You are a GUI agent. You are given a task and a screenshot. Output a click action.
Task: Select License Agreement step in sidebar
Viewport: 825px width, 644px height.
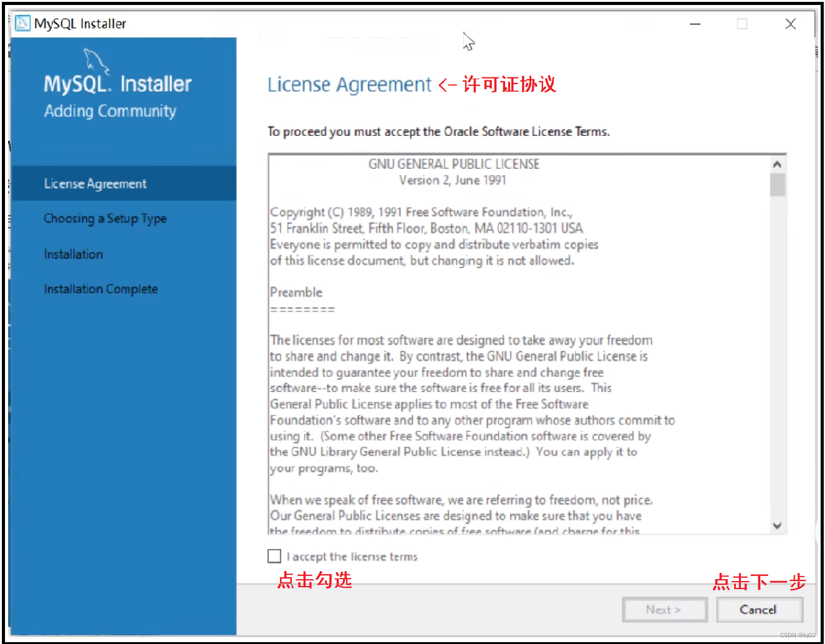123,184
